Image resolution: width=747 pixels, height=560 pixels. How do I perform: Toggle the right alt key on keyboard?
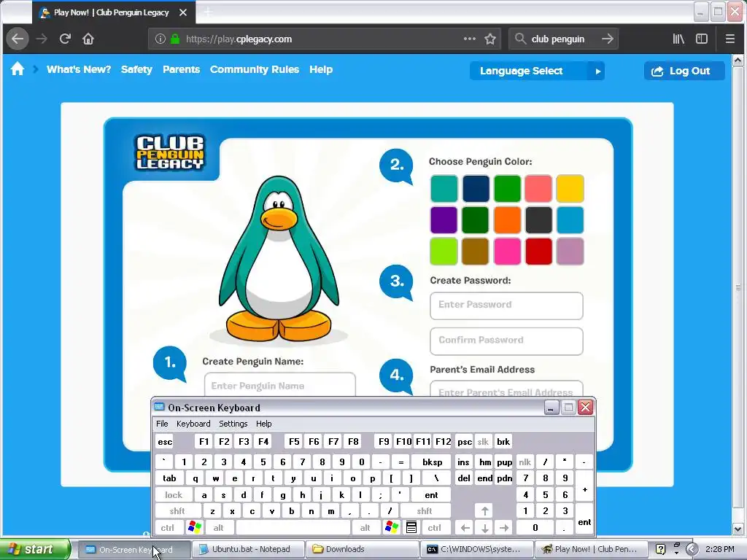click(365, 528)
